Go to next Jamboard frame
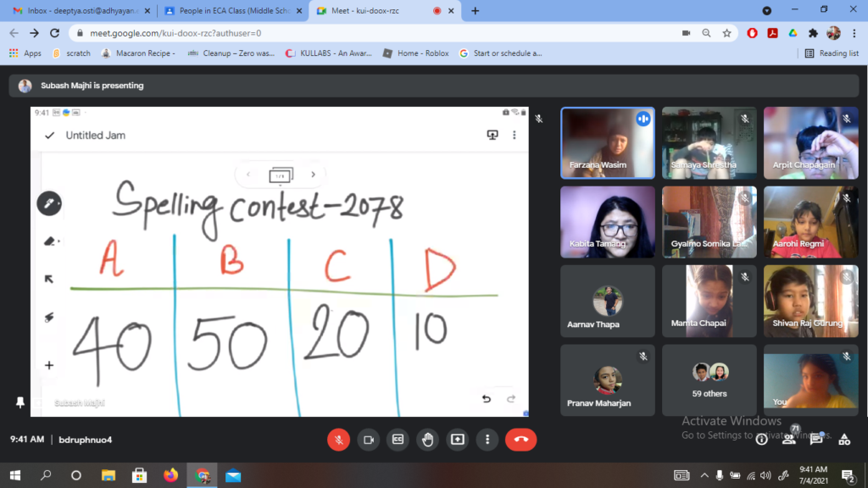Viewport: 868px width, 488px height. (313, 175)
